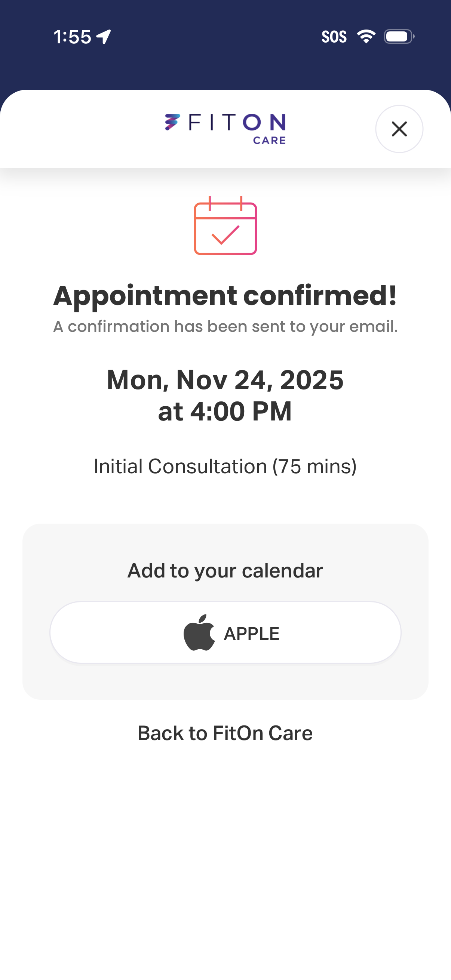The image size is (451, 980).
Task: Tap the date Mon, Nov 24, 2025
Action: point(225,380)
